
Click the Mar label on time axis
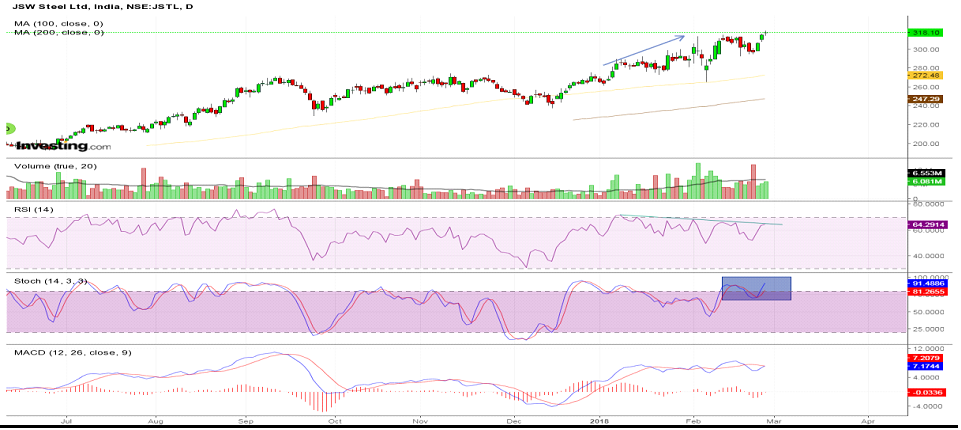(775, 421)
